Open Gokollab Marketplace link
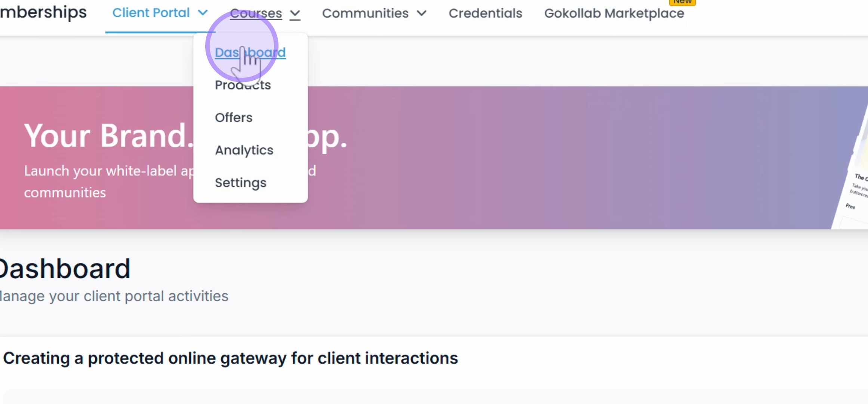Image resolution: width=868 pixels, height=404 pixels. 614,13
